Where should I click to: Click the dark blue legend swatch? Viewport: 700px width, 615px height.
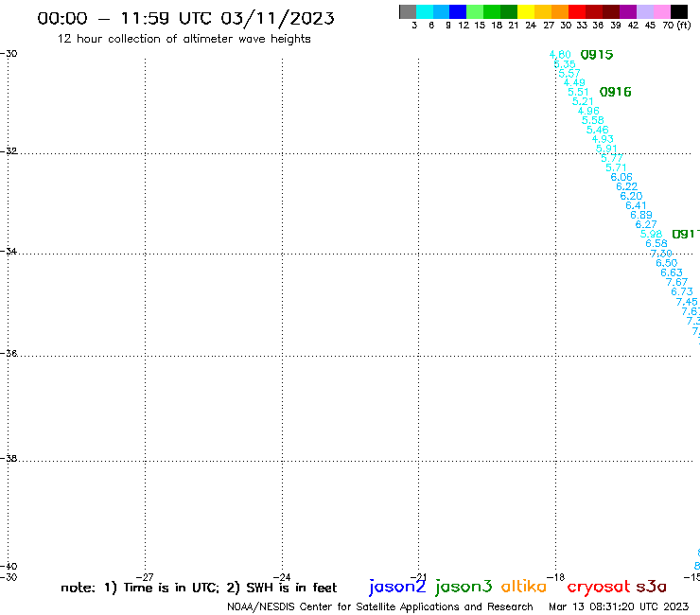click(458, 11)
